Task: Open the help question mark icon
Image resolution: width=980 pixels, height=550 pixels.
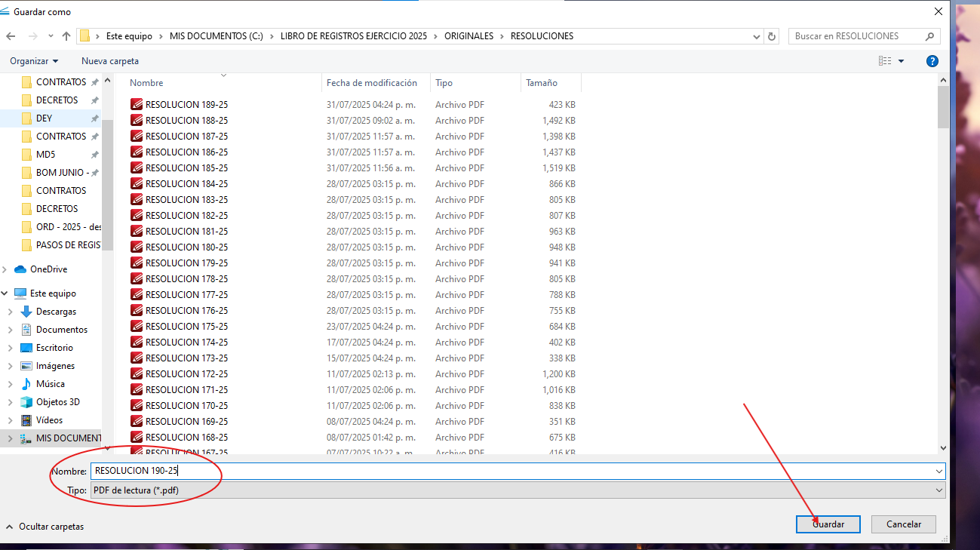Action: (932, 61)
